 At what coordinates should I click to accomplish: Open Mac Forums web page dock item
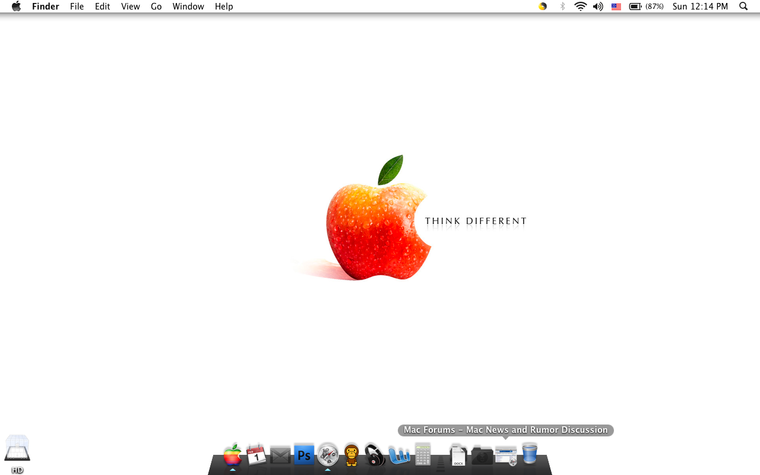pyautogui.click(x=506, y=456)
